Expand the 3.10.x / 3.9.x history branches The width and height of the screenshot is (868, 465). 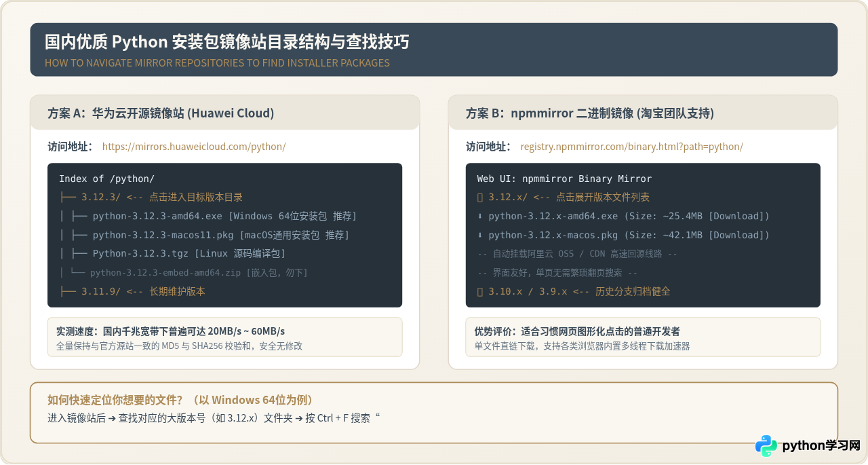[574, 291]
